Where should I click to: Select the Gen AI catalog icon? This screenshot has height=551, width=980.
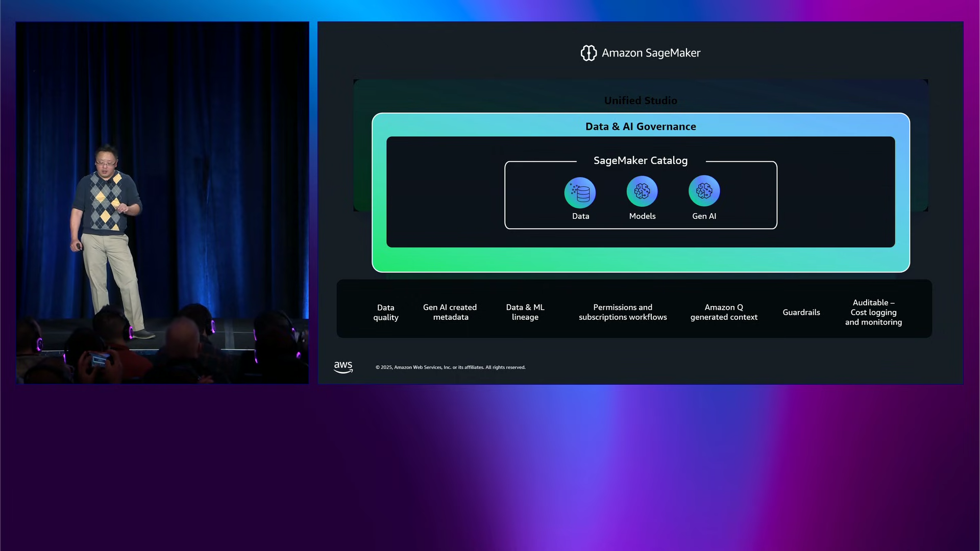(704, 191)
